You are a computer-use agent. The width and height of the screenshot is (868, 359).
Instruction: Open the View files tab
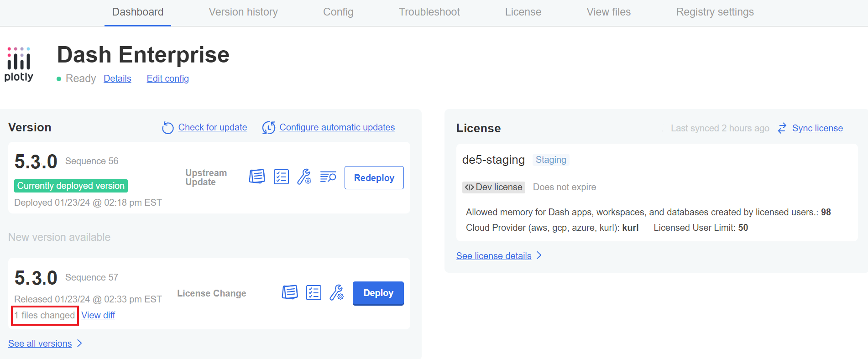[x=608, y=12]
